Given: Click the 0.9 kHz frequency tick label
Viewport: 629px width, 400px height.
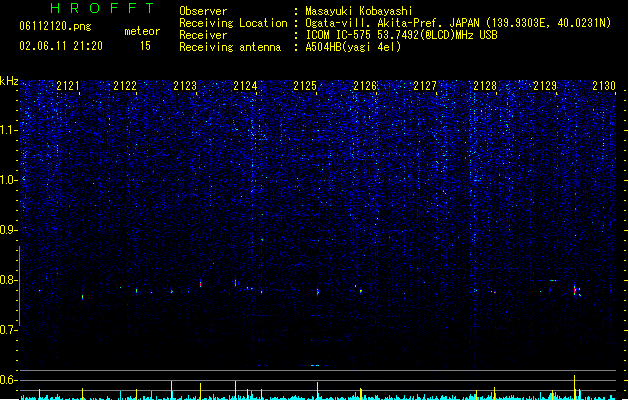Looking at the screenshot, I should [x=9, y=230].
